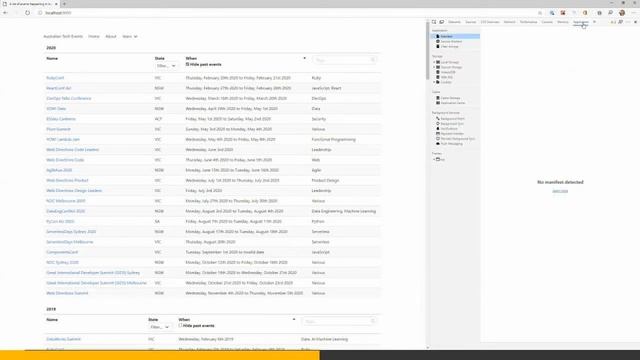Image resolution: width=640 pixels, height=360 pixels.
Task: Open Background Fetch service
Action: click(x=452, y=119)
